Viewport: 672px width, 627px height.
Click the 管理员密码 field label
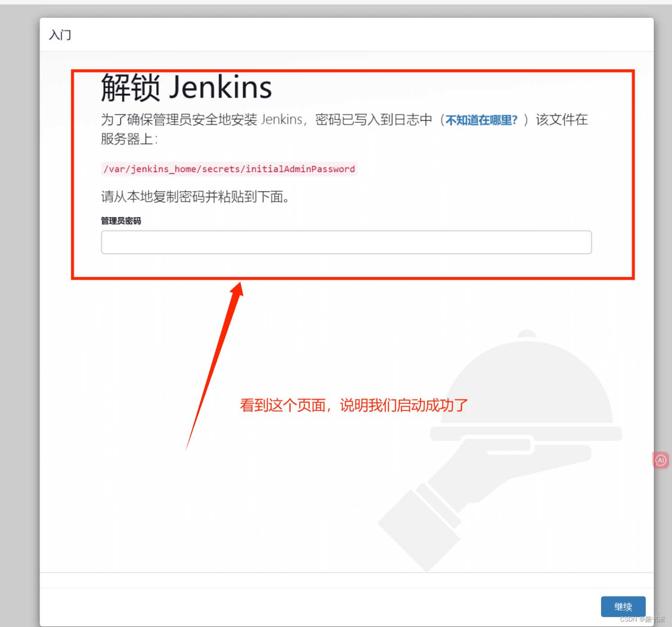pos(121,221)
